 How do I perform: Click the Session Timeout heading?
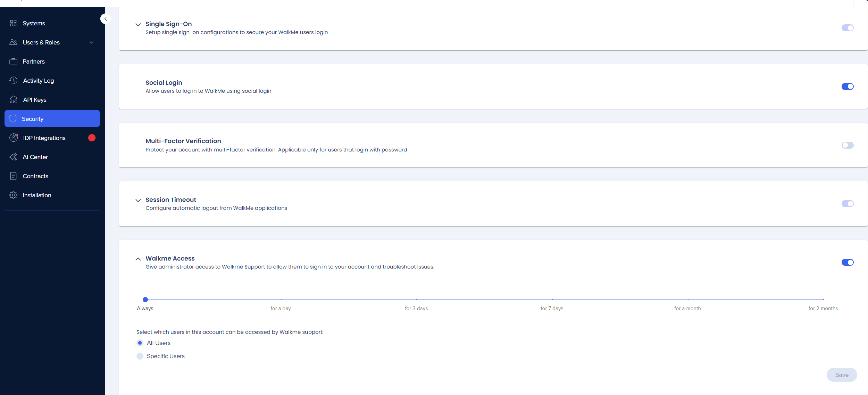tap(171, 200)
